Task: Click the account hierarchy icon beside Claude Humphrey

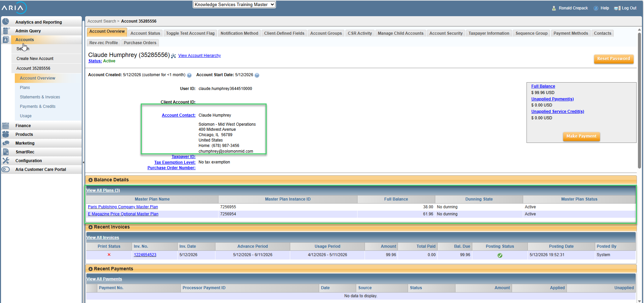Action: tap(173, 56)
